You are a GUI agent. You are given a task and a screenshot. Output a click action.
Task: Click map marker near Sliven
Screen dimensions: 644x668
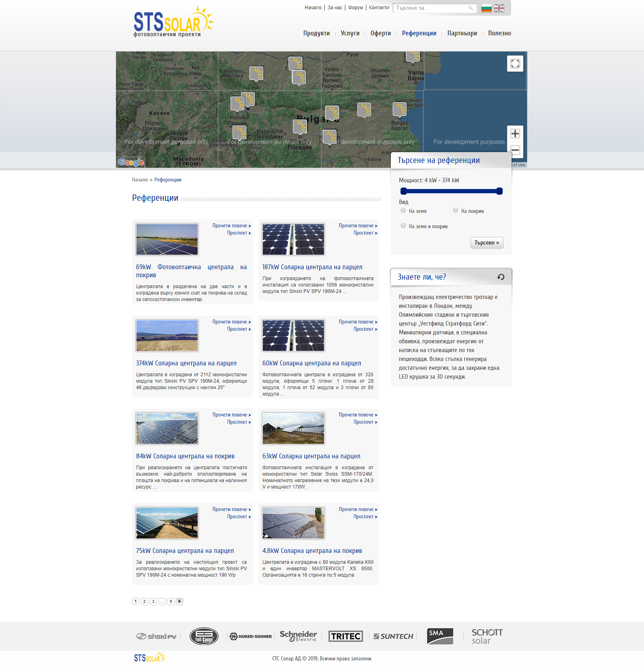point(364,110)
